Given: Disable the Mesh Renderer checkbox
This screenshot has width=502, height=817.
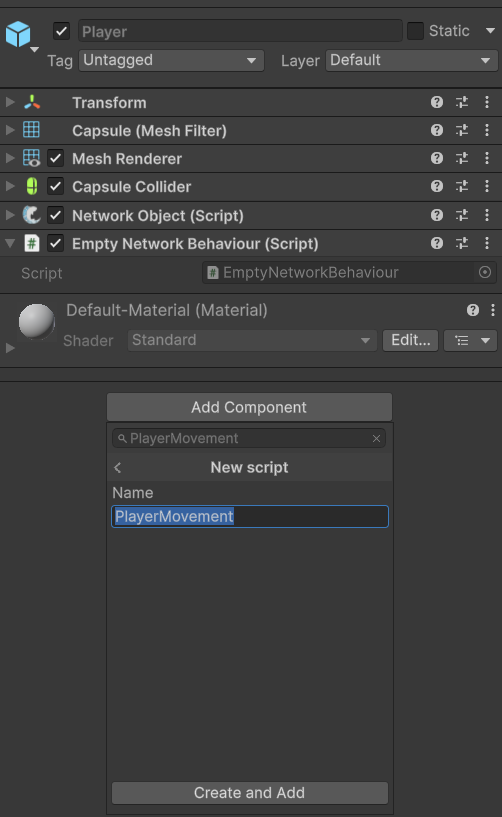Looking at the screenshot, I should point(56,158).
